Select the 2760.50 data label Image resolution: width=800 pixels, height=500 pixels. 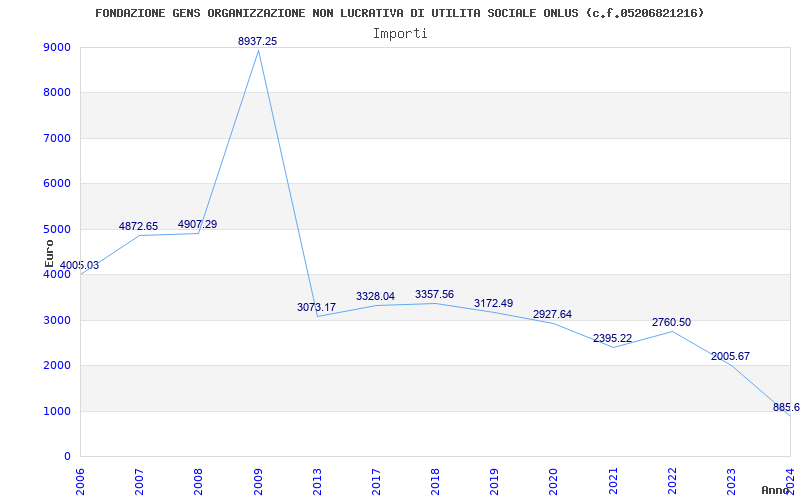pyautogui.click(x=671, y=322)
